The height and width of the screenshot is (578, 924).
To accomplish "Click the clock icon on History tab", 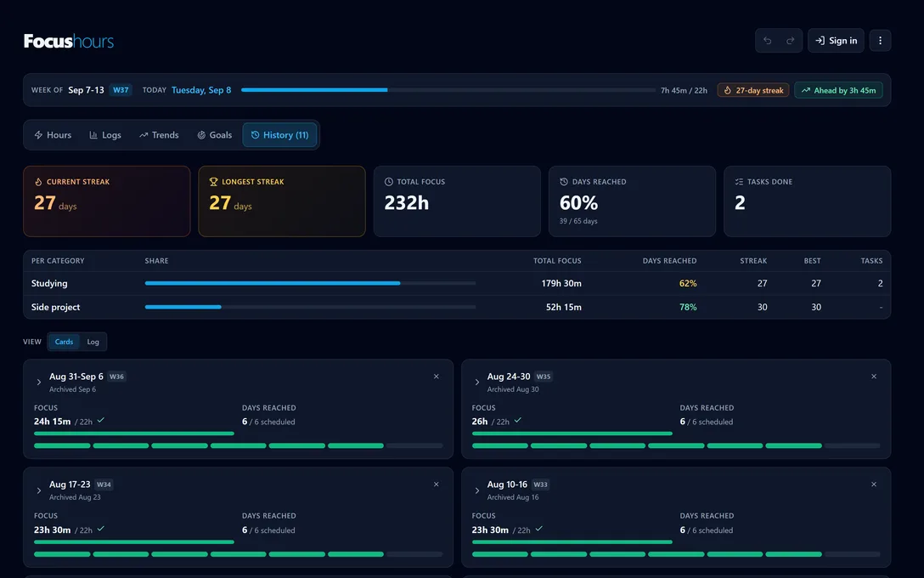I will click(x=255, y=135).
